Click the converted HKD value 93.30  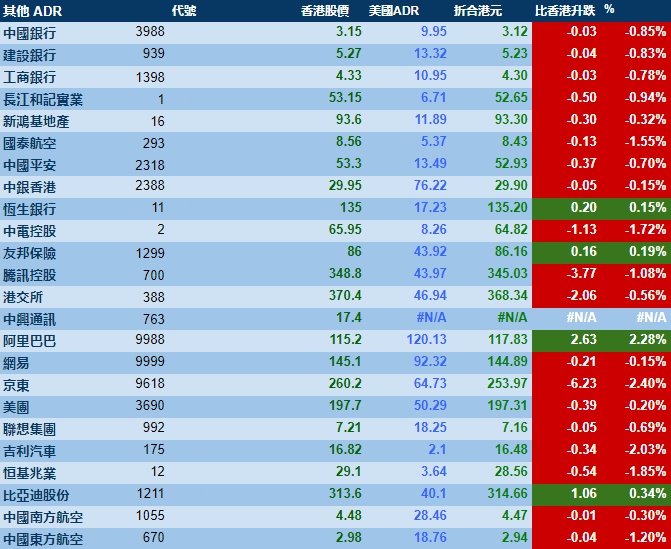(x=511, y=119)
